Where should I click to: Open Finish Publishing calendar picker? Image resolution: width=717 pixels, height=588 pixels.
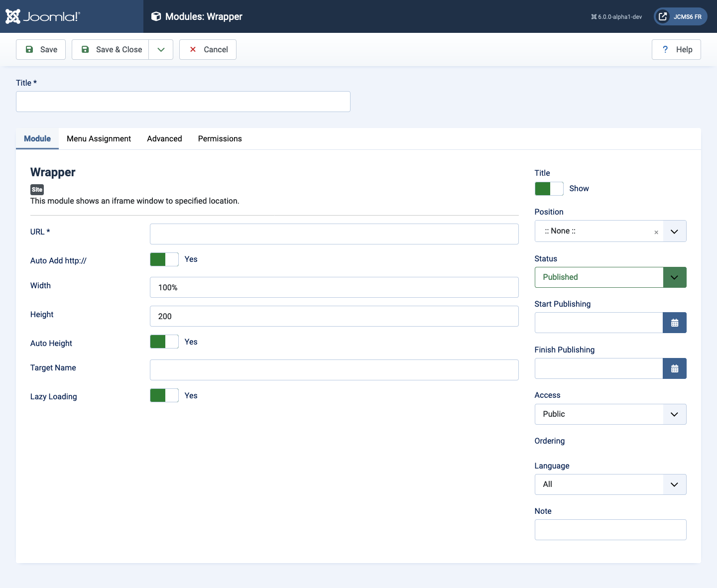(x=675, y=368)
